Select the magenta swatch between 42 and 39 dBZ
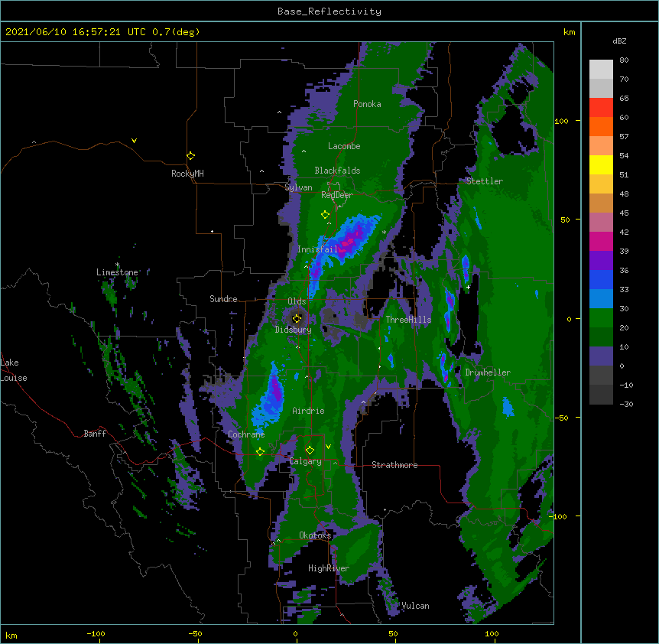This screenshot has height=644, width=659. 601,242
